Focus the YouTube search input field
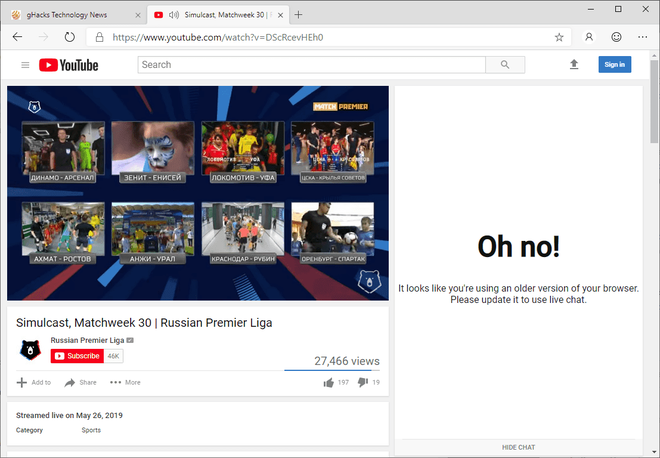The width and height of the screenshot is (660, 458). tap(311, 65)
